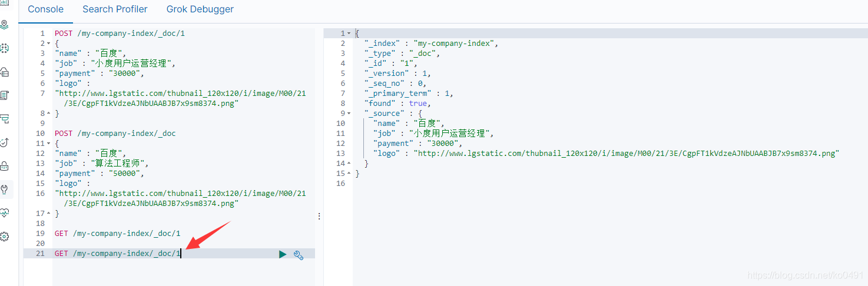This screenshot has width=868, height=286.
Task: Click the "_seq_no" : 0 output line
Action: tap(395, 84)
